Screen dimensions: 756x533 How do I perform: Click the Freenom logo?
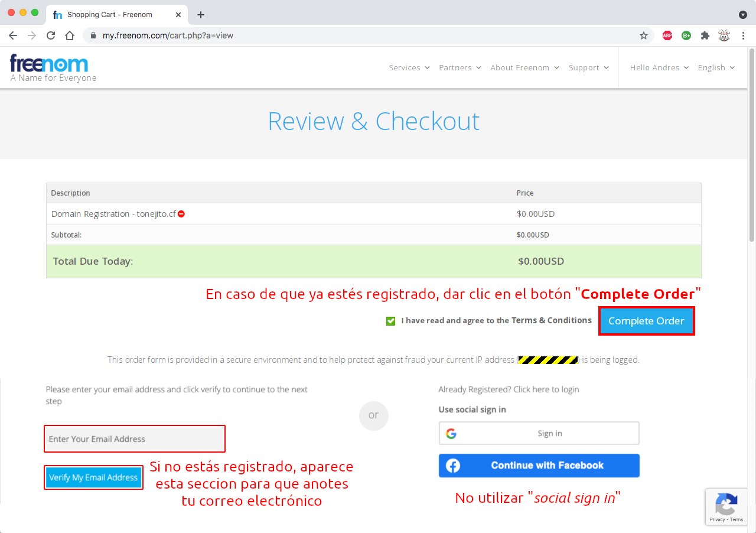(x=50, y=64)
